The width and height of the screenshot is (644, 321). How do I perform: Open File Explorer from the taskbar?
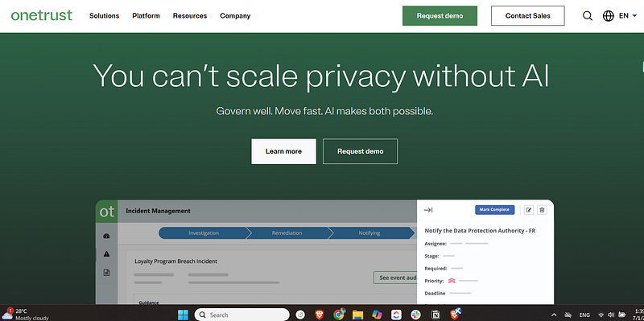tap(357, 315)
